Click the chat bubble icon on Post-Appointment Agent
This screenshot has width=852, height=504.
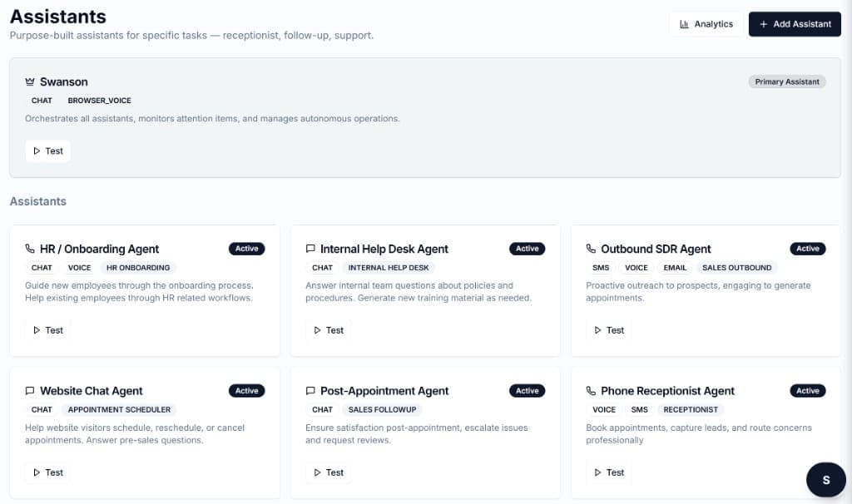coord(311,391)
